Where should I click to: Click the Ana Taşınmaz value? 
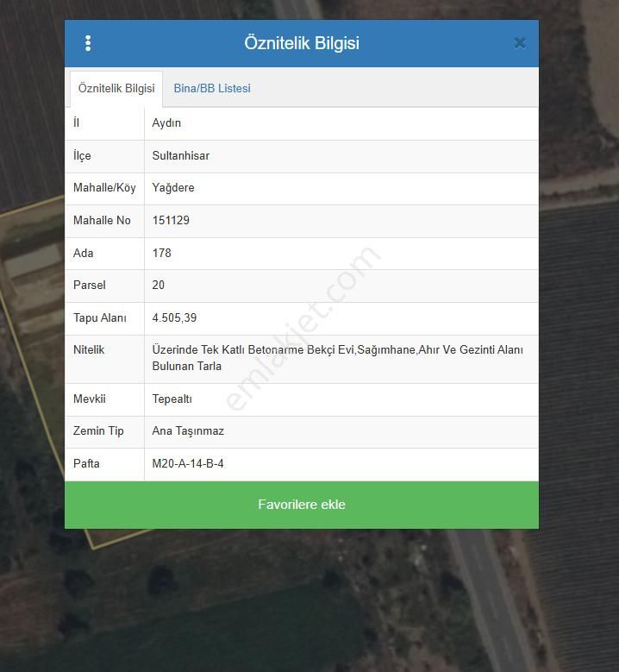(x=188, y=431)
